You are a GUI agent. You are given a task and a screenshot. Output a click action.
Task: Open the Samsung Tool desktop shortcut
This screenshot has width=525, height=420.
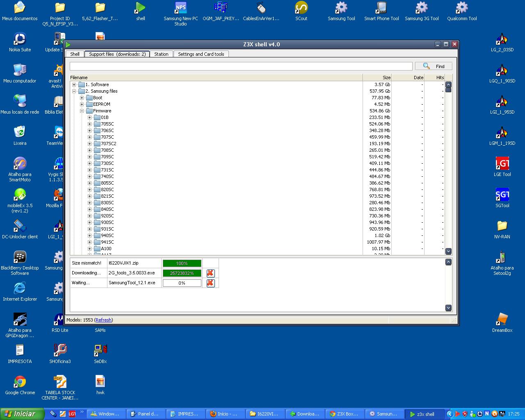click(x=341, y=11)
